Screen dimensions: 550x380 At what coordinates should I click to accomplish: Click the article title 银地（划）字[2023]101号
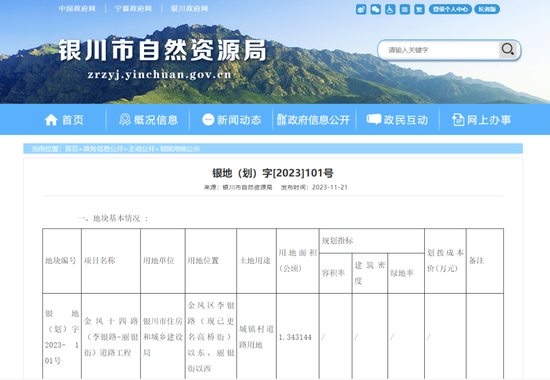273,173
